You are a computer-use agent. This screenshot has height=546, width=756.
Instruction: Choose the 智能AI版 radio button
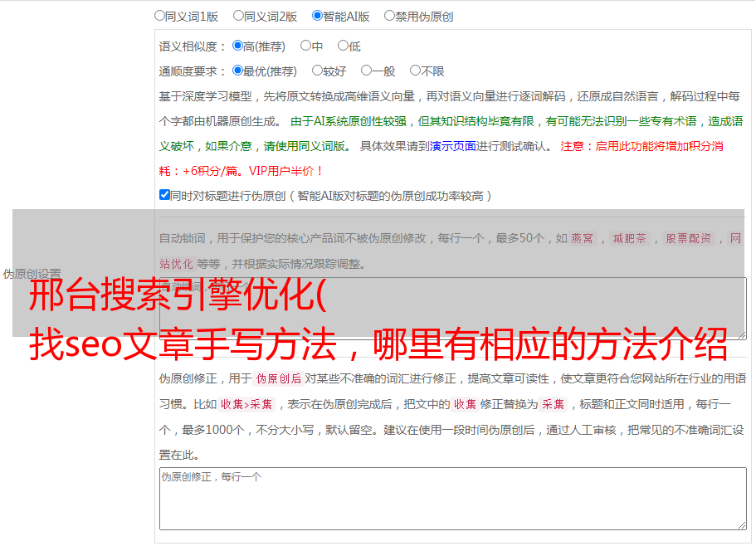point(317,15)
